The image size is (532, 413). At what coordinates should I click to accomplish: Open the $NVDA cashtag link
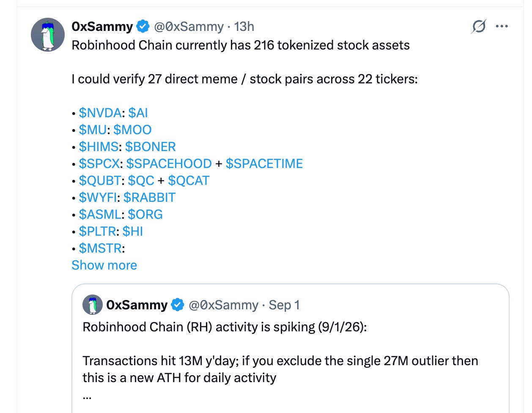[100, 113]
